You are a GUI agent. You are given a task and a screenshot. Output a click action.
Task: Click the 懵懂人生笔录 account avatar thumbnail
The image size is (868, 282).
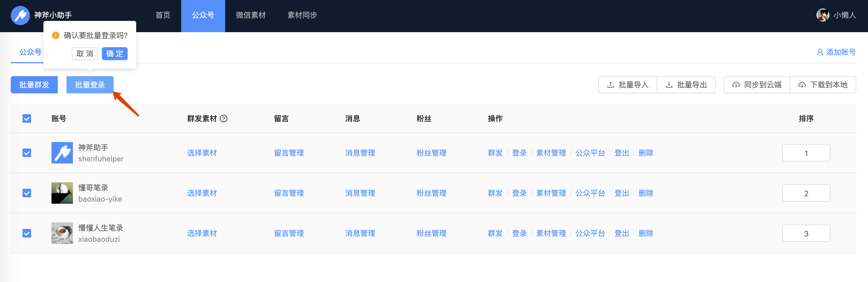pos(62,233)
